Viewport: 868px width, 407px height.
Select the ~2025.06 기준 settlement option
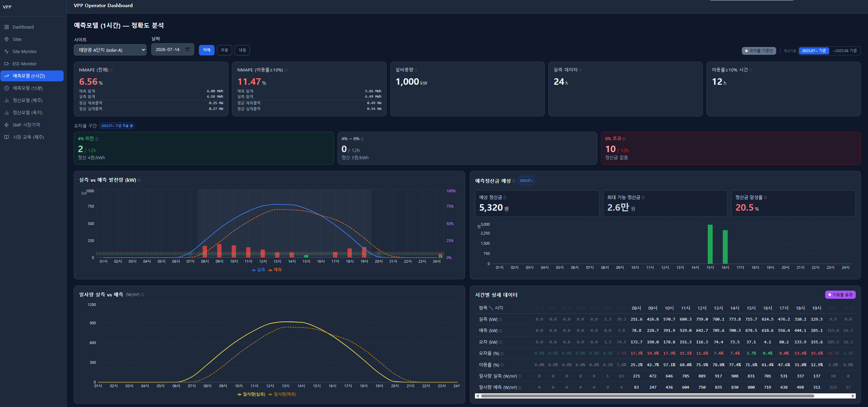(845, 51)
